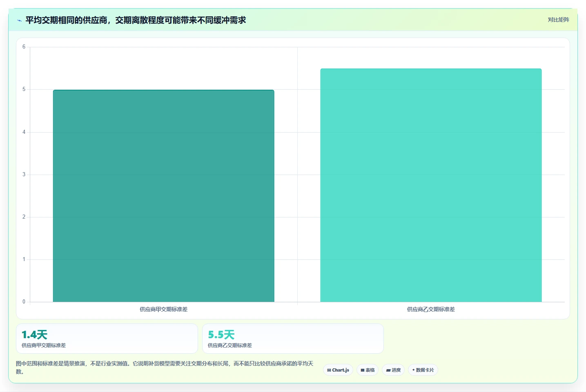Screen dimensions: 586x392
Task: Click the y-axis label 5
Action: point(24,89)
